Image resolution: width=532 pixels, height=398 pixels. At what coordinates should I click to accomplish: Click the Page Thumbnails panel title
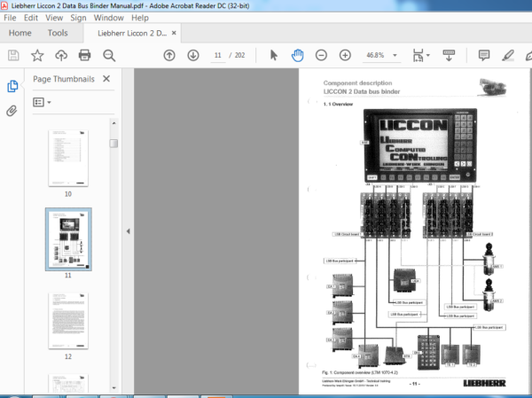click(x=64, y=79)
